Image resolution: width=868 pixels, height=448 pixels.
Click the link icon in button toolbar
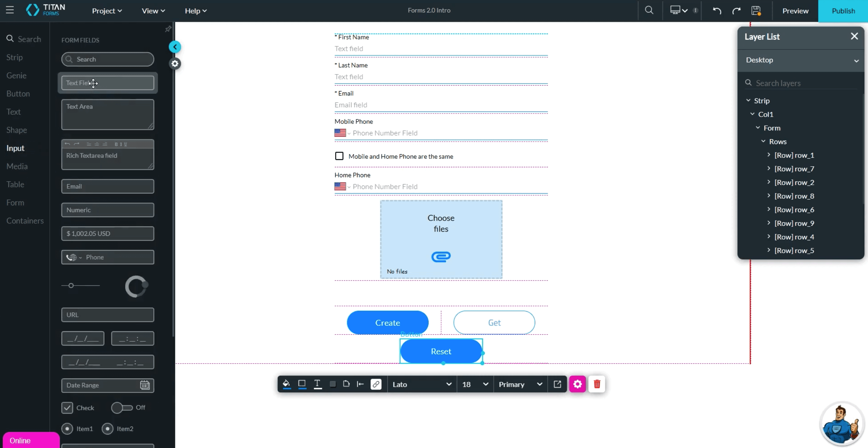click(x=376, y=384)
